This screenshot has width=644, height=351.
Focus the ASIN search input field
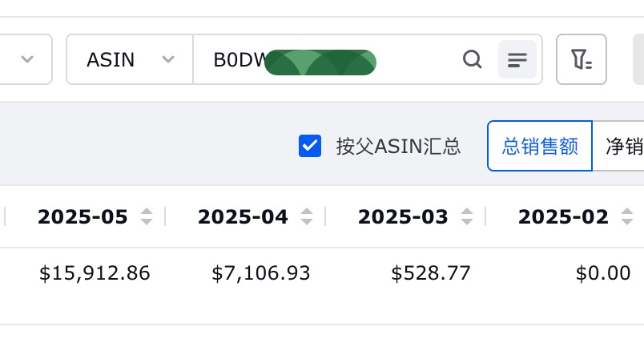pyautogui.click(x=324, y=59)
